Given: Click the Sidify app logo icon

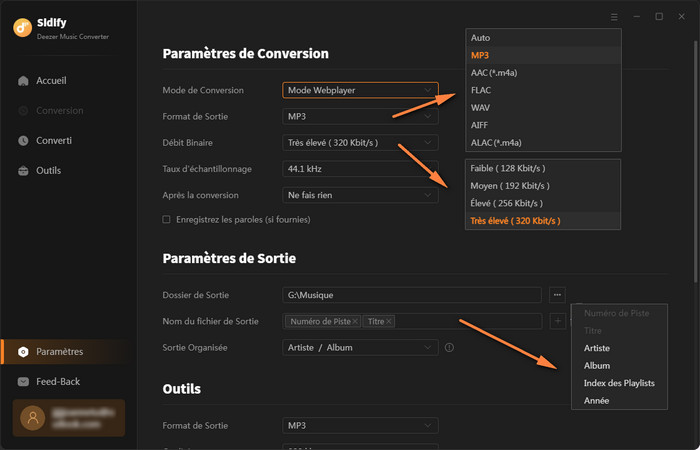Looking at the screenshot, I should 20,27.
